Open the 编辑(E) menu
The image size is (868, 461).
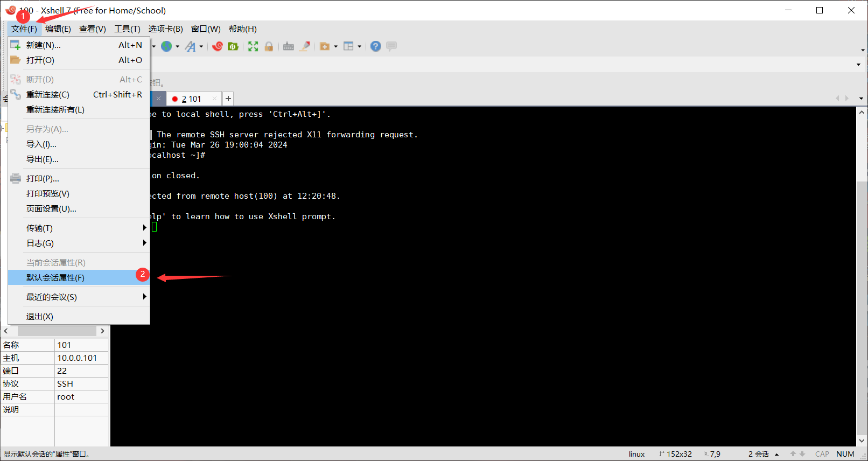click(x=58, y=29)
